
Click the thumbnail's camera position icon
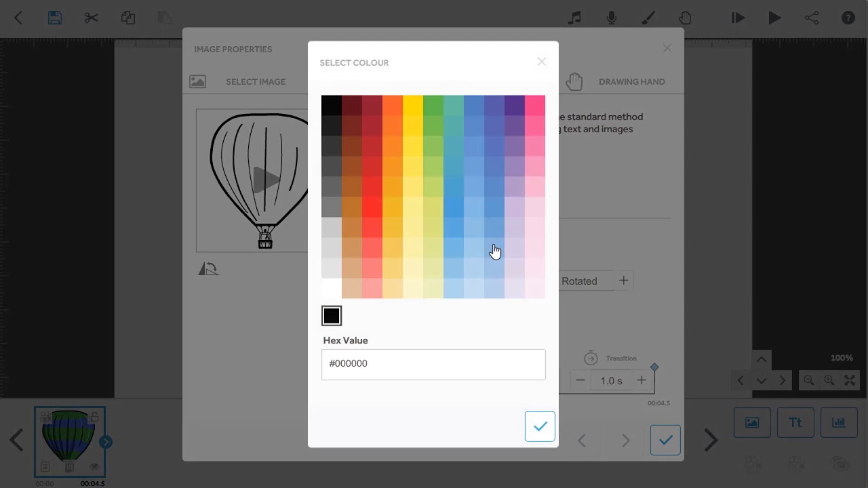click(45, 416)
